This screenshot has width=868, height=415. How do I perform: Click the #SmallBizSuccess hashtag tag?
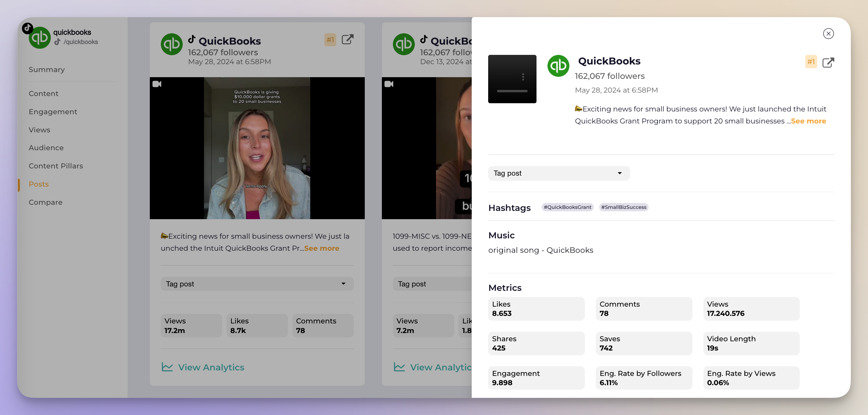[x=624, y=207]
